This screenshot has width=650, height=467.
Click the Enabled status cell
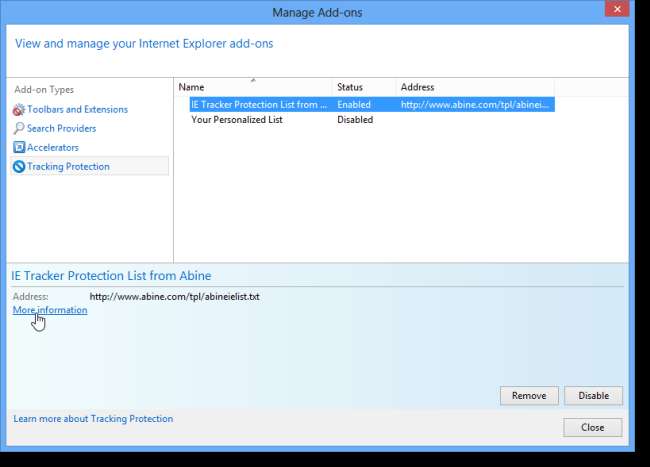click(x=354, y=105)
